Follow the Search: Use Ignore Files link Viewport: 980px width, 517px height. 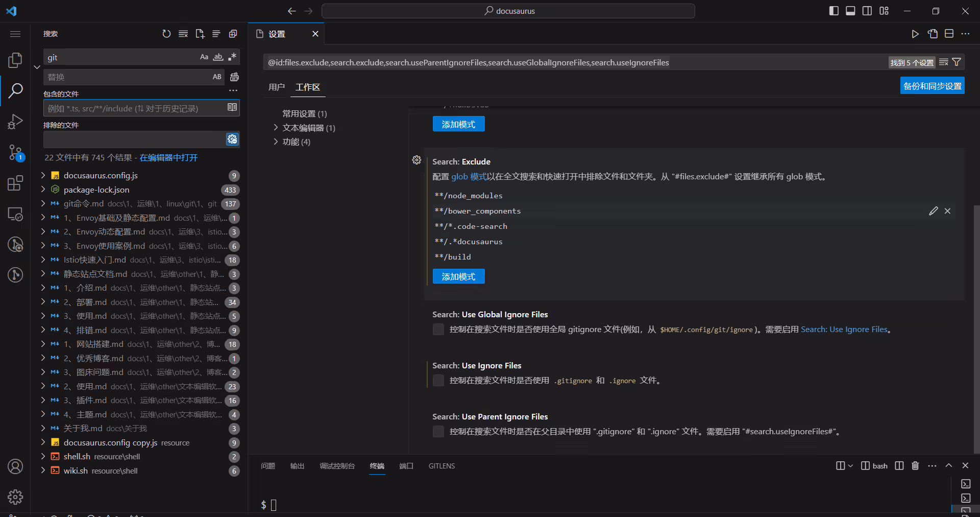click(x=844, y=330)
